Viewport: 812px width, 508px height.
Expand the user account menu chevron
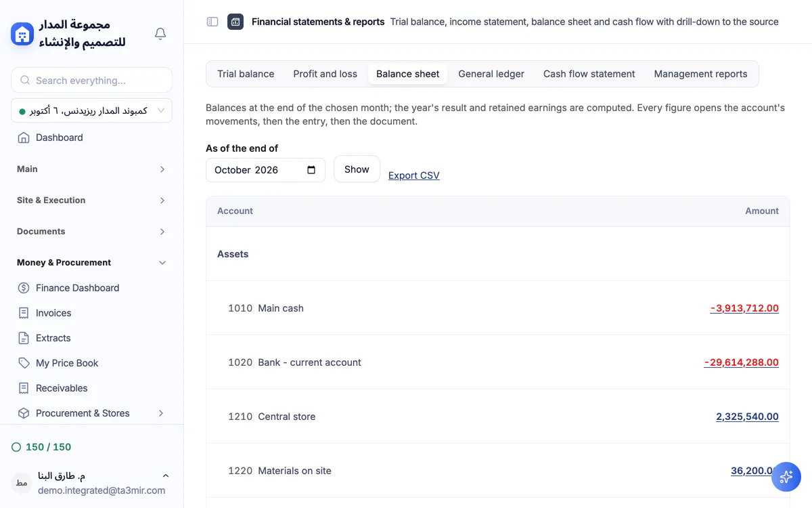(x=166, y=476)
